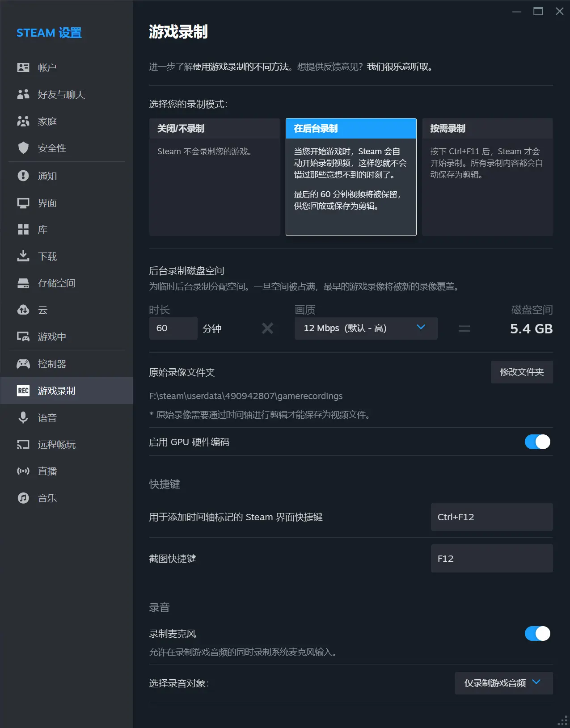Click the 游戏中 overlay icon
Screen dimensions: 570x728
23,337
